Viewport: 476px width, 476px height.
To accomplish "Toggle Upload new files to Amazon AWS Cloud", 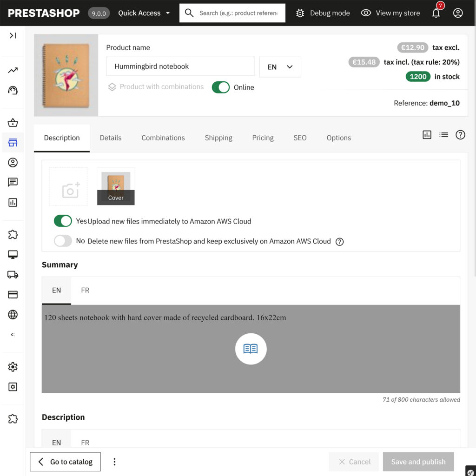I will tap(63, 221).
